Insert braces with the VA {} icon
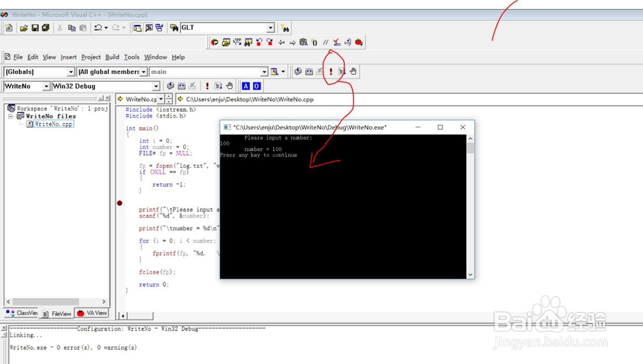 pyautogui.click(x=314, y=42)
